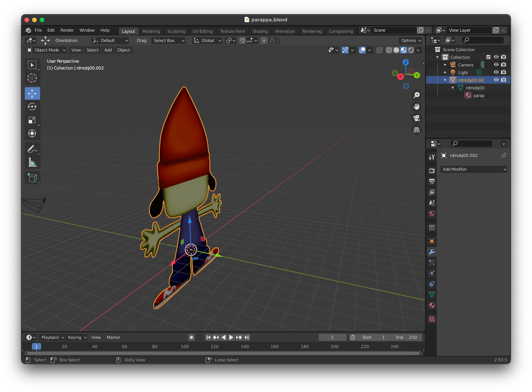
Task: Hide the Camera in viewport
Action: tap(496, 65)
